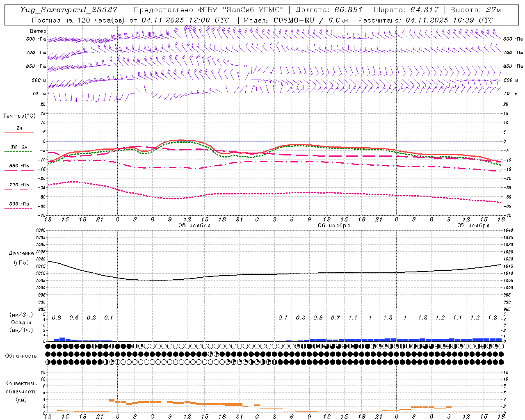
Task: Click the Осадки precipitation label
Action: tap(21, 322)
